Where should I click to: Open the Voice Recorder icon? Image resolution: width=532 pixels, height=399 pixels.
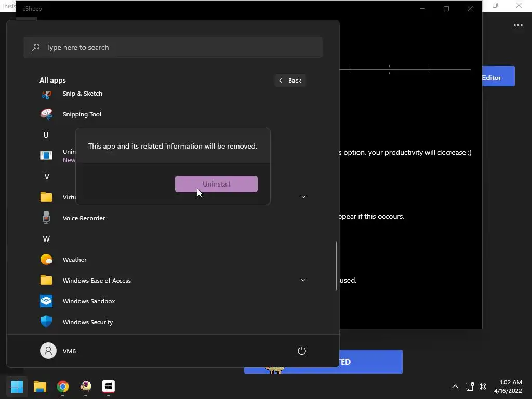[46, 218]
